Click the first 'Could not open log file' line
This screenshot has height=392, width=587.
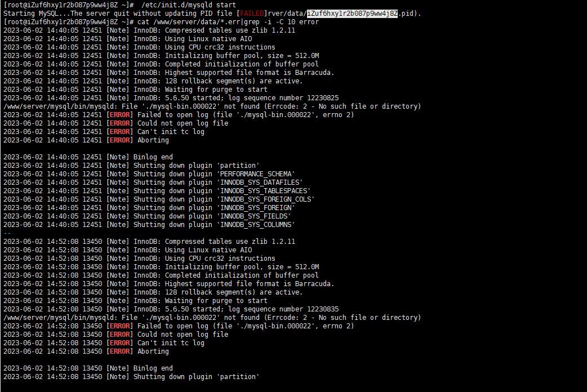(115, 123)
